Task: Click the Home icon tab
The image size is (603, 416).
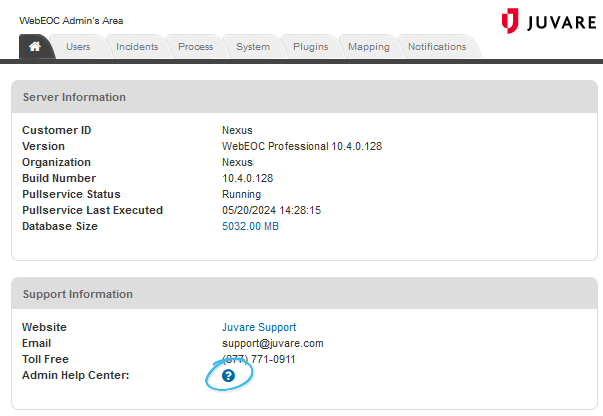Action: (x=35, y=47)
